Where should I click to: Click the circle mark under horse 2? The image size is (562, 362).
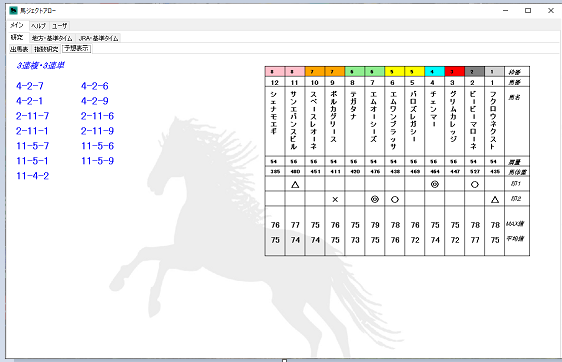tap(475, 184)
